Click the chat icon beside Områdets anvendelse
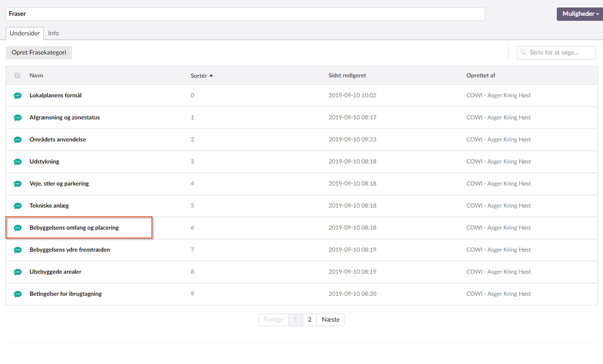This screenshot has height=364, width=603. [x=18, y=140]
